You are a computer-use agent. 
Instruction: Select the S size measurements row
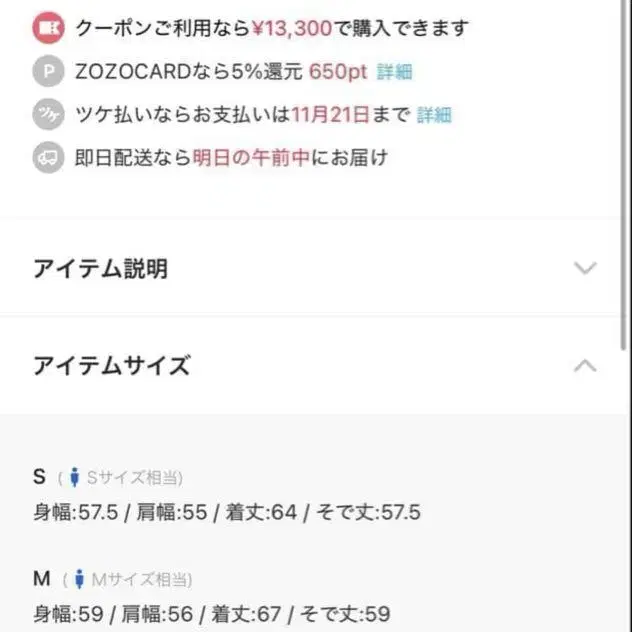coord(227,513)
